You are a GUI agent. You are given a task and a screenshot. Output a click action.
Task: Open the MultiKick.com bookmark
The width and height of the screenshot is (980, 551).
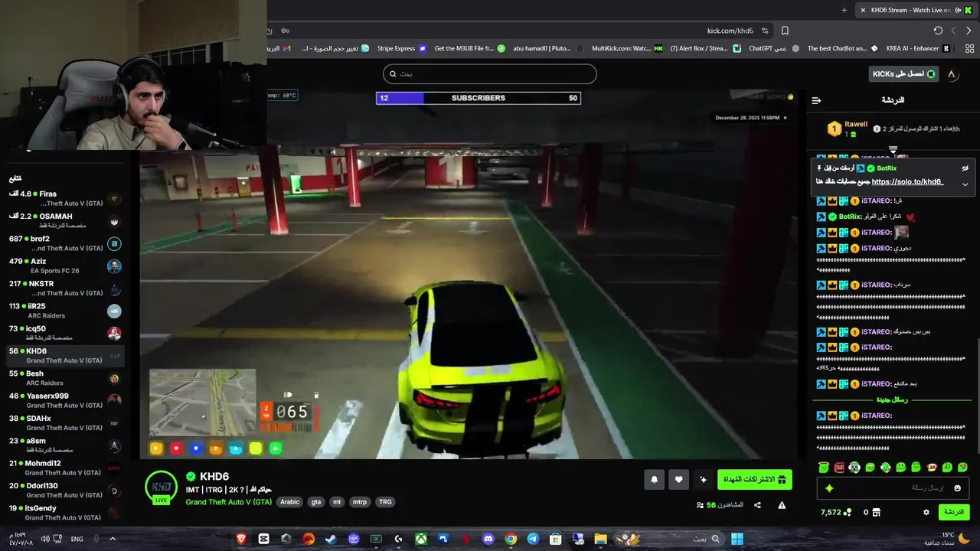627,48
